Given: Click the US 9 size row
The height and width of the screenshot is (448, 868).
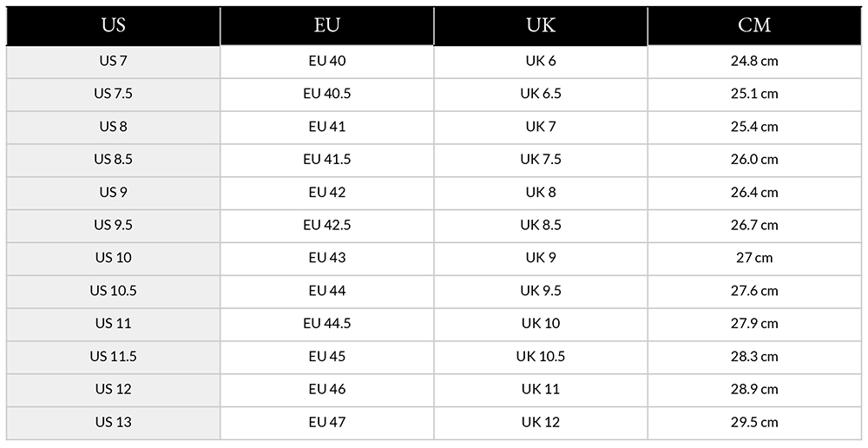Looking at the screenshot, I should tap(434, 193).
